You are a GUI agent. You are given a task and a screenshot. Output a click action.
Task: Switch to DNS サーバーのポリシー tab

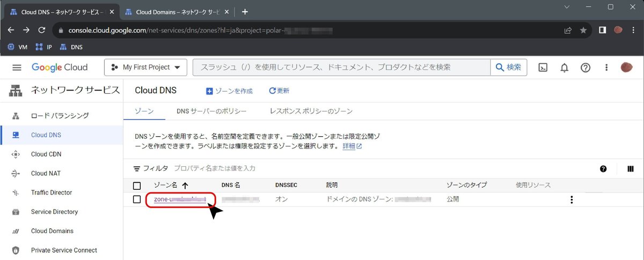[211, 111]
